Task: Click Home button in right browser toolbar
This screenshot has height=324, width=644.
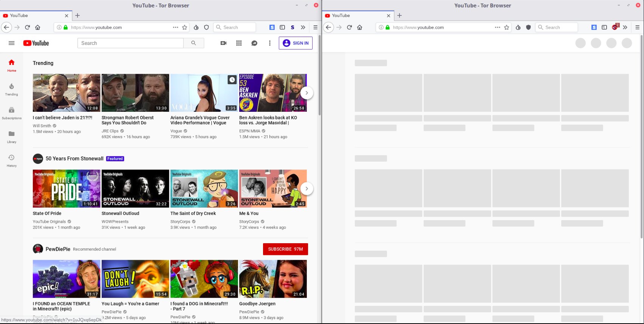Action: point(359,27)
